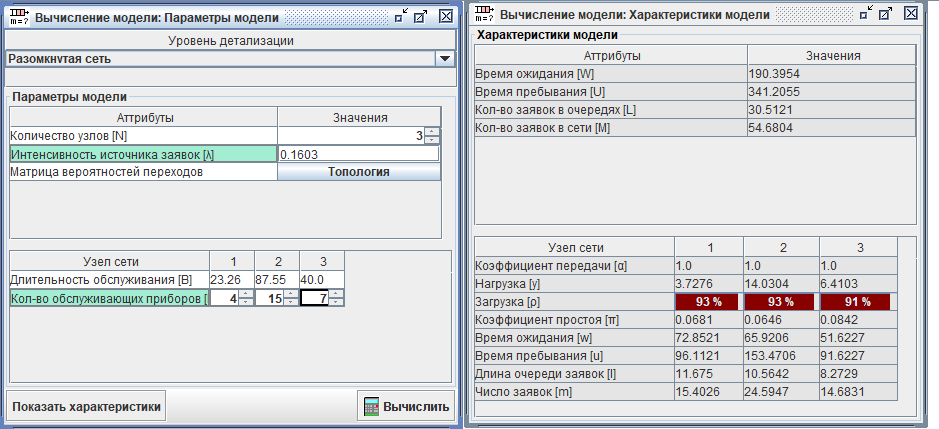Click node 1 servers field 4
The width and height of the screenshot is (939, 429).
pos(225,298)
